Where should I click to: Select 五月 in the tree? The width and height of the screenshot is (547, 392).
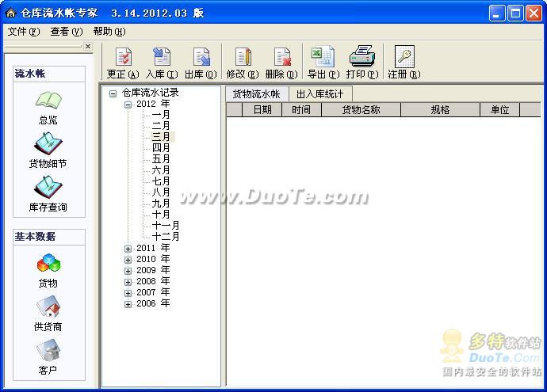tap(161, 159)
